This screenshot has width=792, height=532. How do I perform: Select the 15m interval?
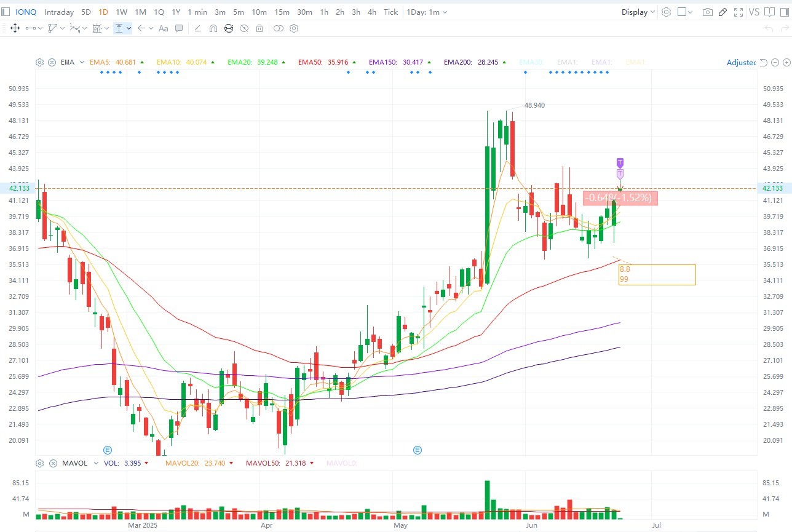282,12
